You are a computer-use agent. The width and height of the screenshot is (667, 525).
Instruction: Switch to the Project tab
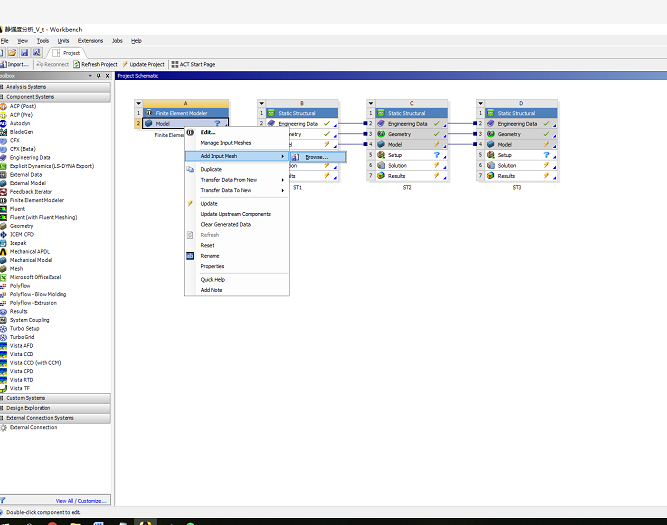tap(67, 53)
